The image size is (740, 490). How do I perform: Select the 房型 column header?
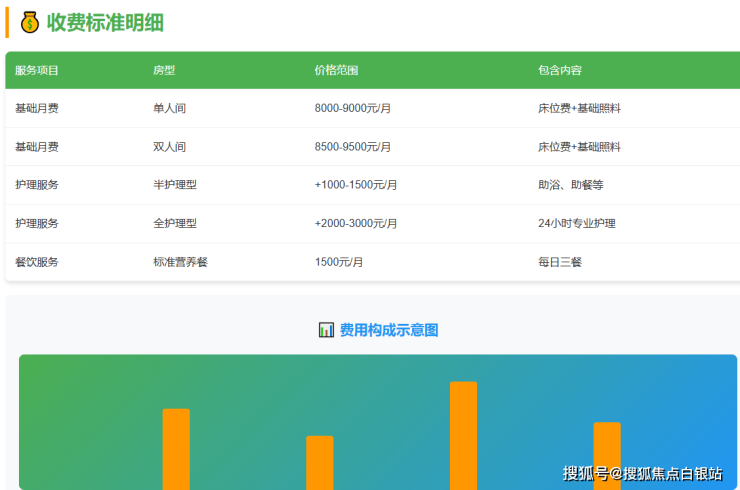click(x=164, y=70)
